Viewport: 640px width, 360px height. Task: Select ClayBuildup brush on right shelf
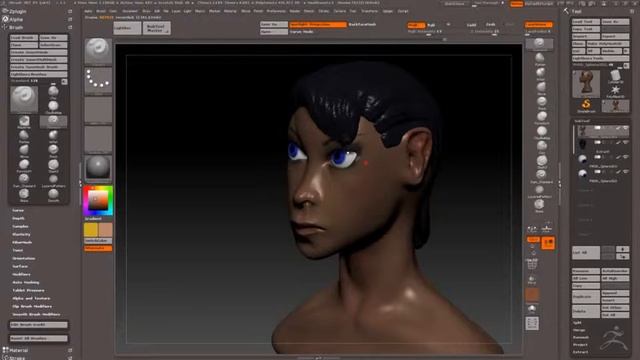tap(542, 133)
